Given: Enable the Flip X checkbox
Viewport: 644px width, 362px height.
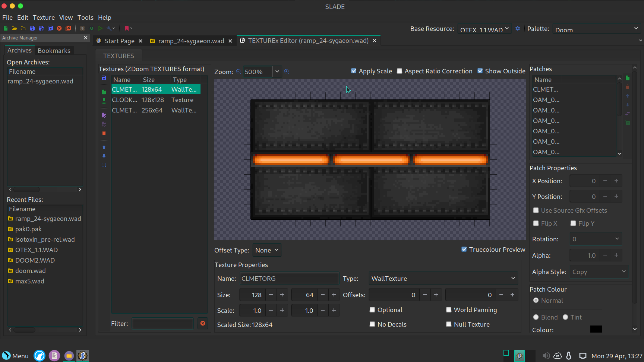Looking at the screenshot, I should (x=536, y=223).
